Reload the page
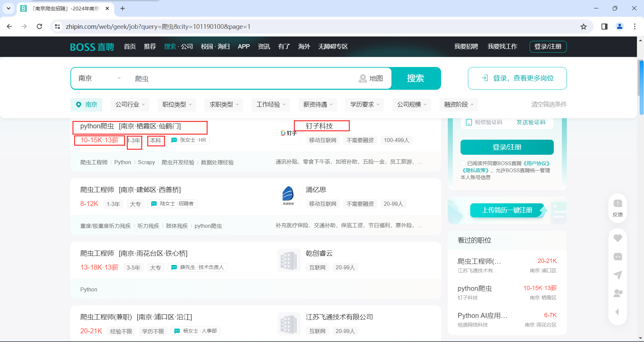644x342 pixels. [39, 26]
